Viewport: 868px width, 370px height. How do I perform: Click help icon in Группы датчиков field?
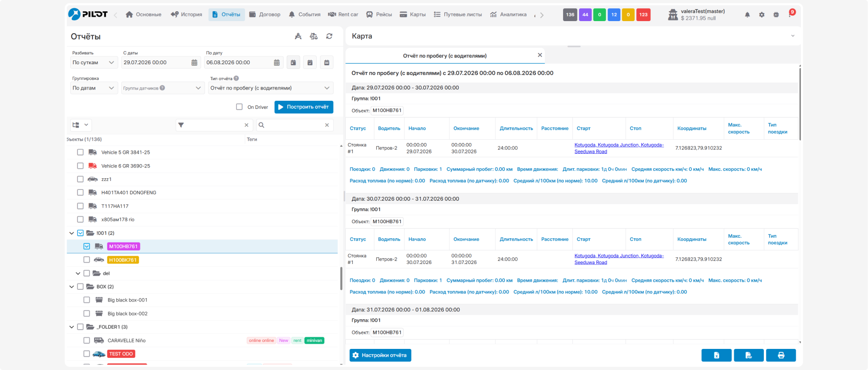point(162,88)
